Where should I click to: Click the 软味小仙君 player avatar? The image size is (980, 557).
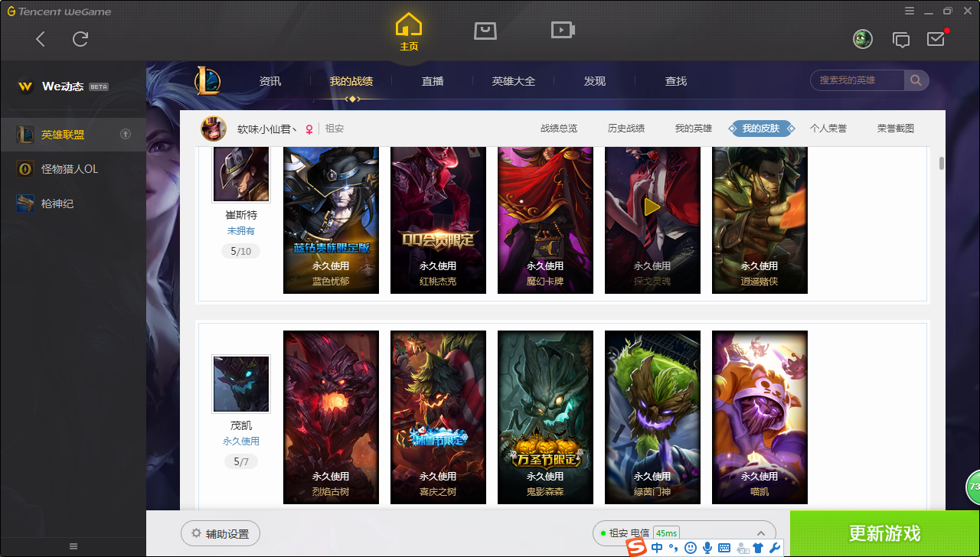coord(214,129)
